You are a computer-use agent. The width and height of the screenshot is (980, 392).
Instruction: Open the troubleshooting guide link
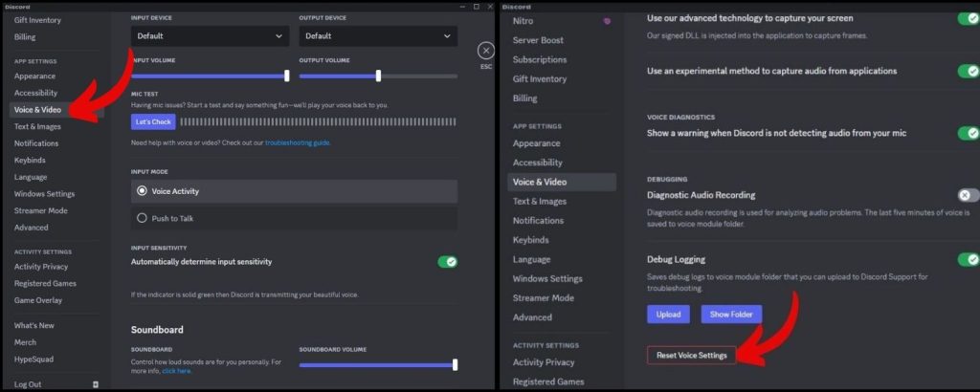[298, 143]
